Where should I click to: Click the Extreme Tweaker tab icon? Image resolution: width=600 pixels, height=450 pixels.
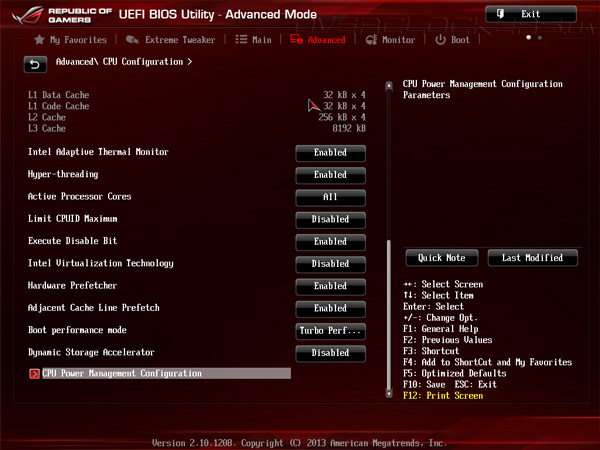132,39
